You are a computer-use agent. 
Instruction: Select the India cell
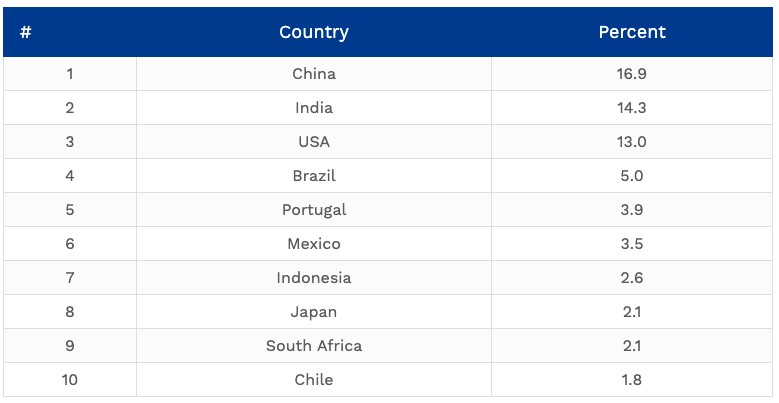tap(314, 108)
